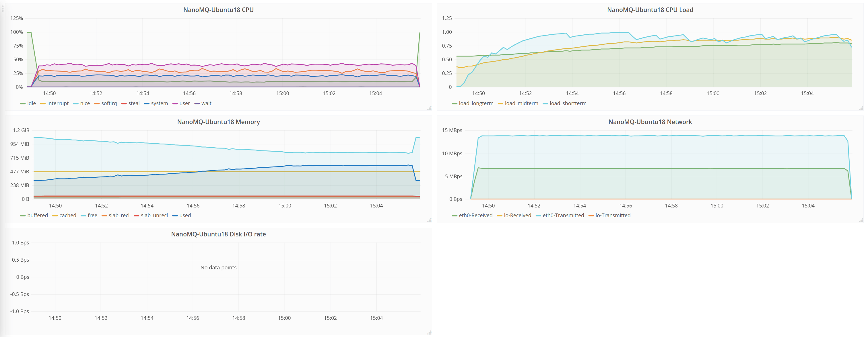Viewport: 868px width, 337px height.
Task: Open the NanoMQ-Ubuntu18 CPU panel title menu
Action: pos(218,10)
